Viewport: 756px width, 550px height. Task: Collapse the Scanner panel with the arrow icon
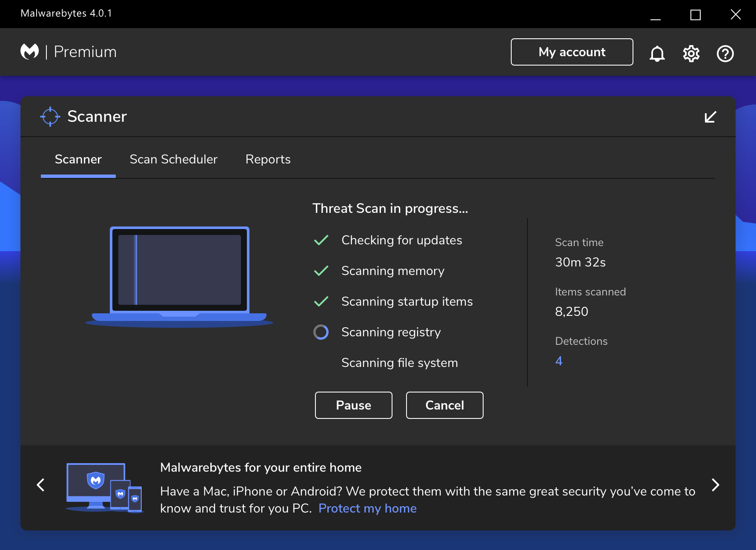pyautogui.click(x=710, y=117)
